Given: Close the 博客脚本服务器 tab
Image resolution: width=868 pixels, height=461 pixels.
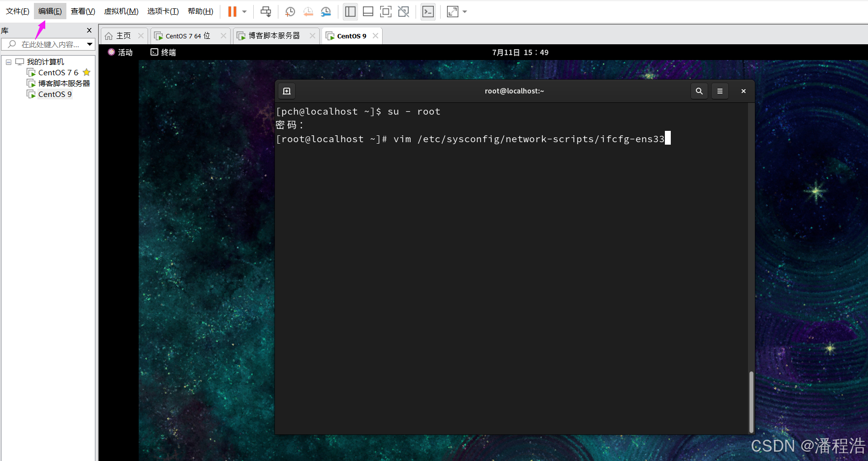Looking at the screenshot, I should 312,36.
